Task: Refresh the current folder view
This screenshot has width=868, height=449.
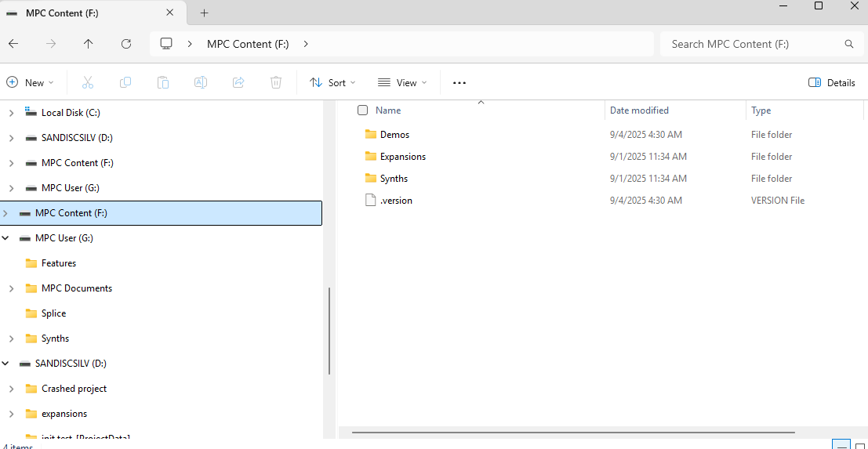Action: [125, 44]
